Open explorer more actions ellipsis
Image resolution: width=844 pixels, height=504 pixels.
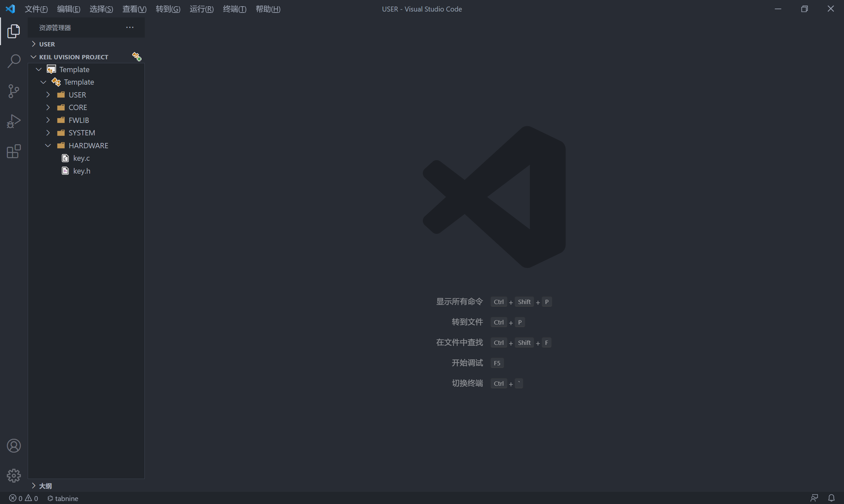coord(130,28)
